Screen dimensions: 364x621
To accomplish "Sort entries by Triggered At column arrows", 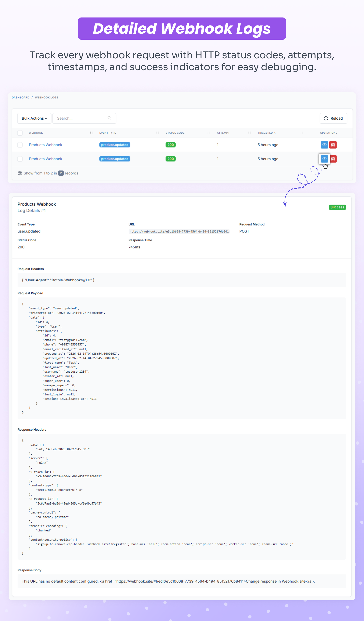I will click(302, 133).
